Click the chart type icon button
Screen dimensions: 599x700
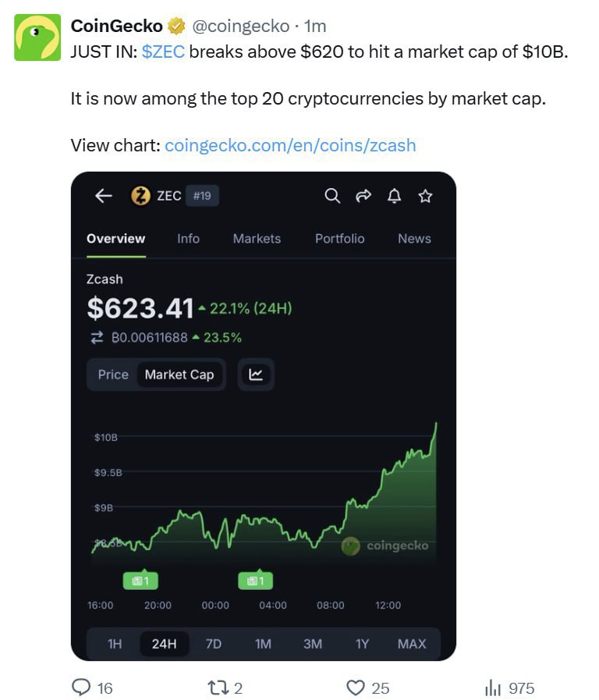(256, 375)
